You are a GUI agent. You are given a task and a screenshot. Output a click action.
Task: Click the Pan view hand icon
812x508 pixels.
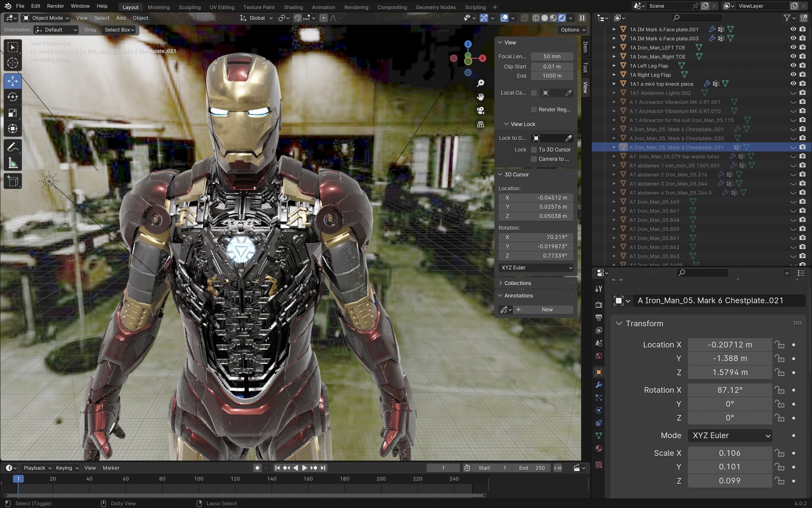click(x=480, y=97)
